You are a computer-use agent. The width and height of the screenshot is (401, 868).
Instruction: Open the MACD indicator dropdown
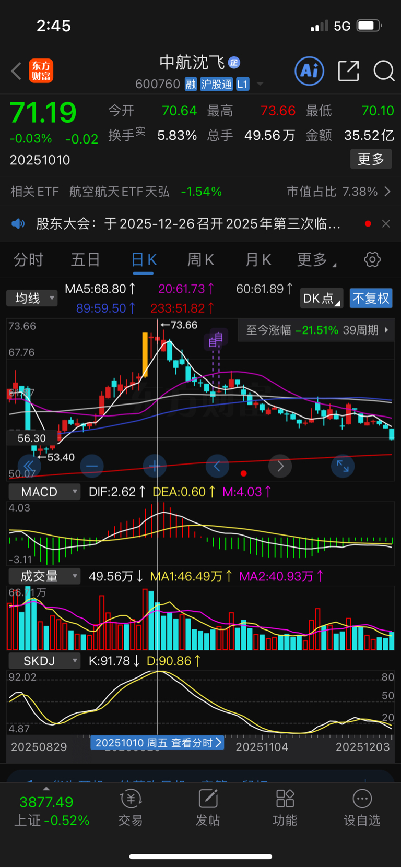(x=44, y=492)
